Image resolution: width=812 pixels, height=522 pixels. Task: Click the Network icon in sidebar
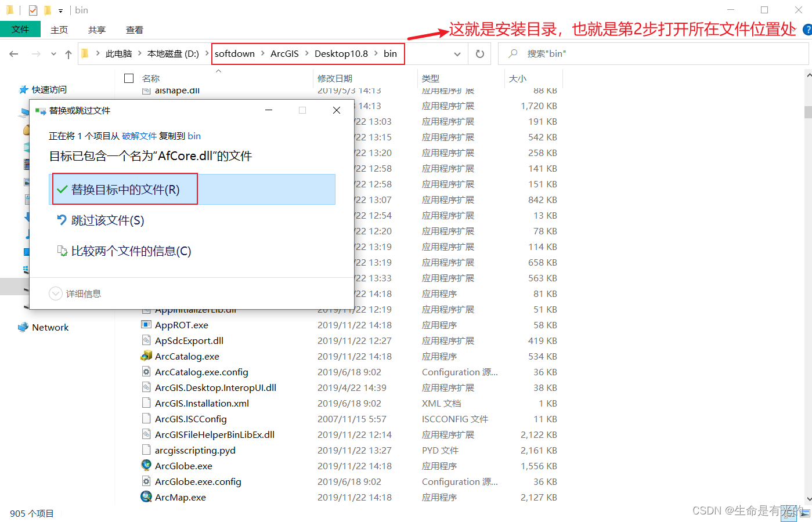pos(23,327)
